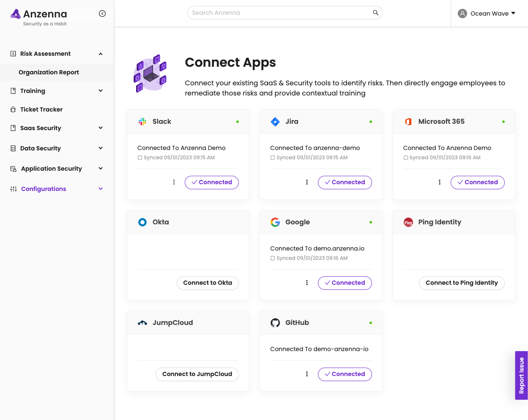Click the Configurations sliders icon
This screenshot has height=420, width=528.
pos(14,189)
